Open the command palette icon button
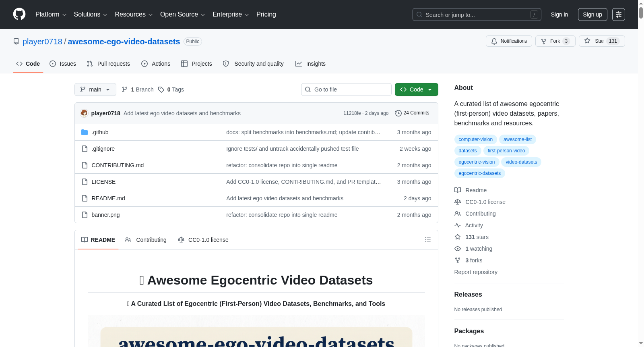Viewport: 644px width, 347px height. (618, 15)
